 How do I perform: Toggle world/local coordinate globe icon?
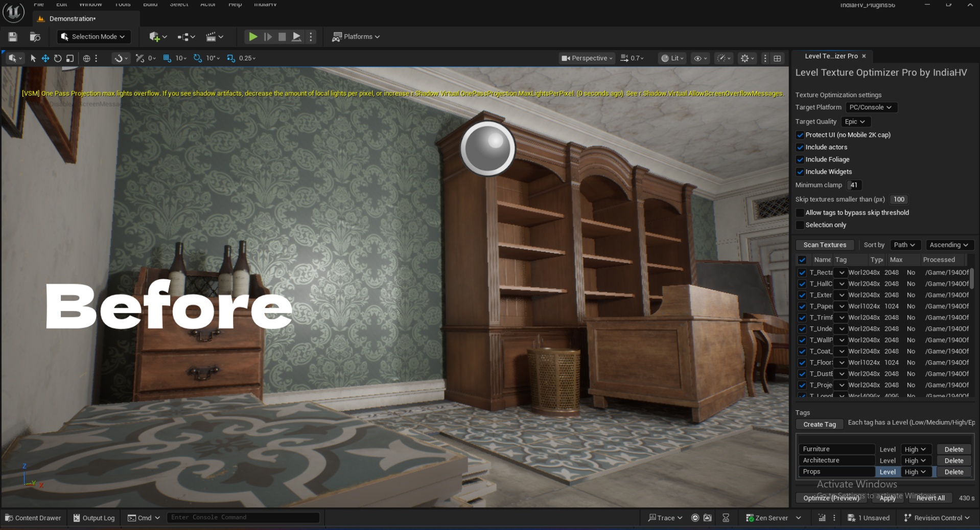click(87, 58)
